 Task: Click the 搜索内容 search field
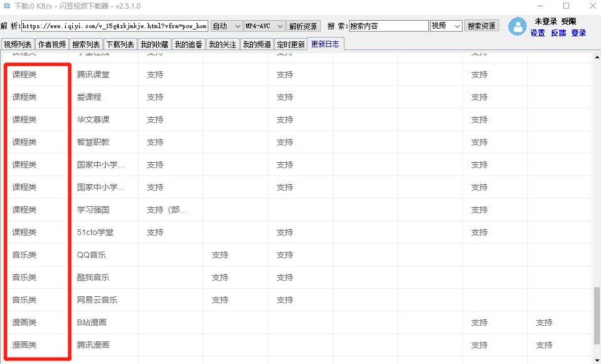pyautogui.click(x=389, y=26)
